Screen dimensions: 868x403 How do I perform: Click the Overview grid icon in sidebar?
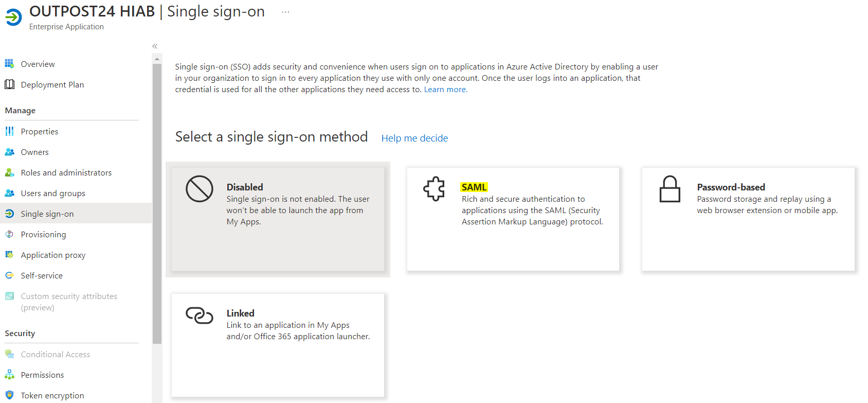coord(9,64)
